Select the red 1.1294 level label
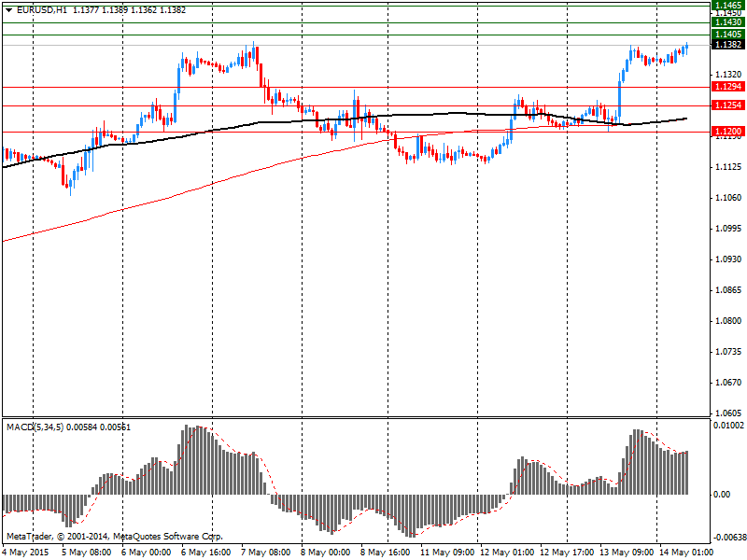Viewport: 747px width, 560px height. [x=728, y=87]
